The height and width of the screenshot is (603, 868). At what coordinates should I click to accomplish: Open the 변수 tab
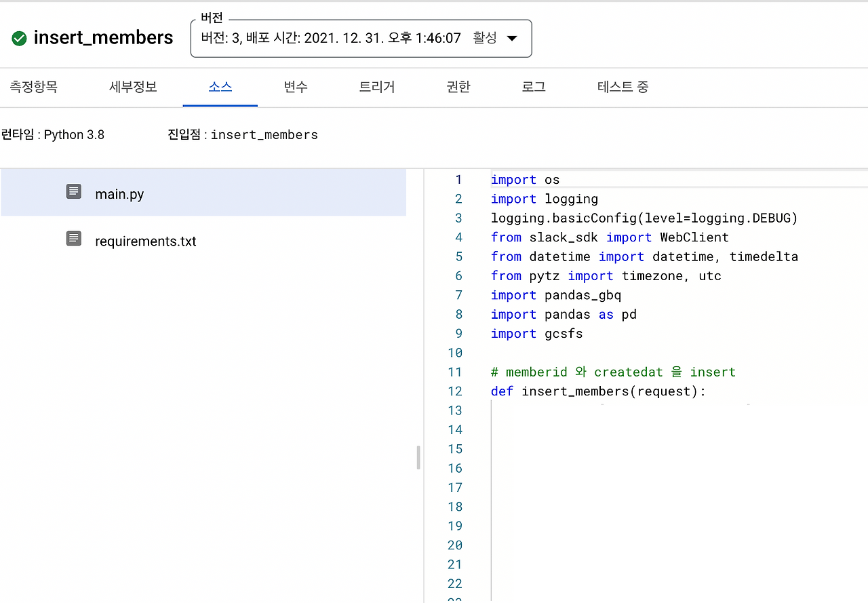click(296, 87)
